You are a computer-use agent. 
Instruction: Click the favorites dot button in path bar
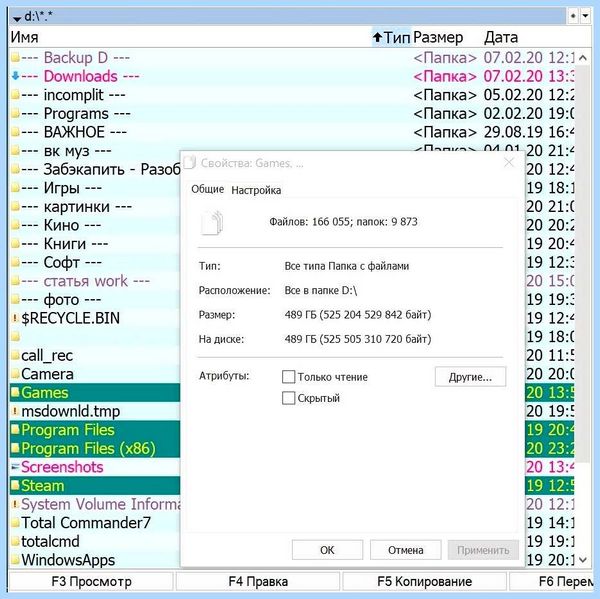pos(573,16)
